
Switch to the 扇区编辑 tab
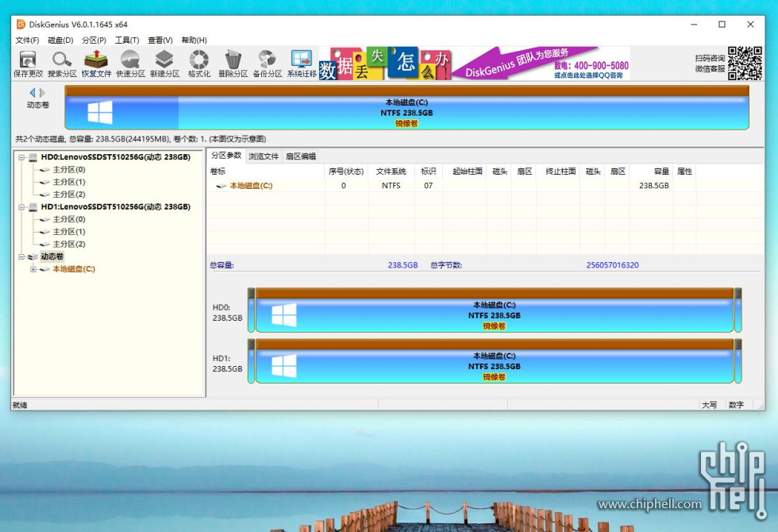pos(301,156)
